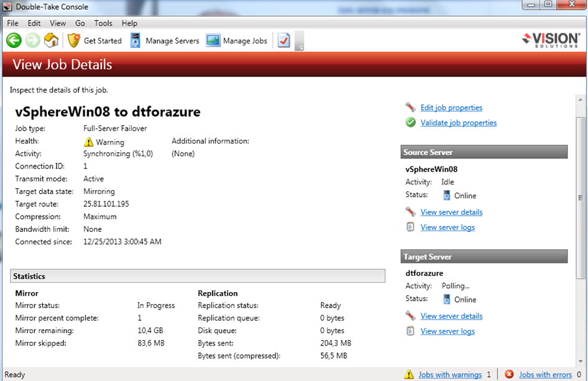The image size is (588, 381).
Task: Click the red error icon in status bar
Action: point(509,374)
